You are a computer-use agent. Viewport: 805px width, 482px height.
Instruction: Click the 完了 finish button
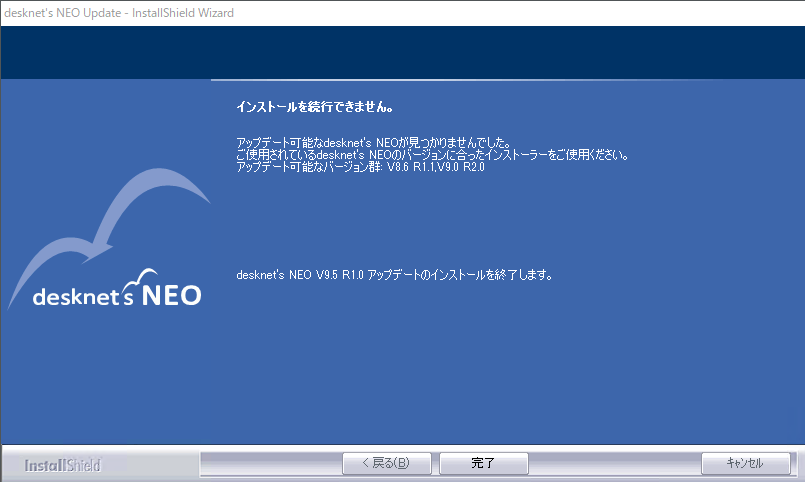pos(484,463)
